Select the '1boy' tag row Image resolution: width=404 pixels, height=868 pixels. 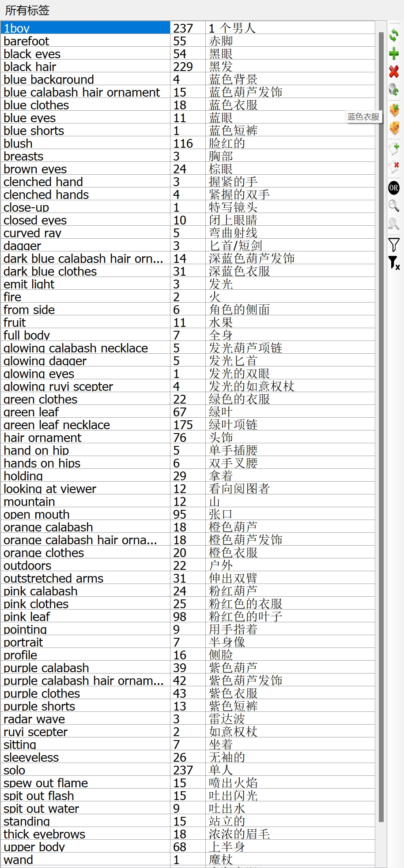(x=188, y=28)
